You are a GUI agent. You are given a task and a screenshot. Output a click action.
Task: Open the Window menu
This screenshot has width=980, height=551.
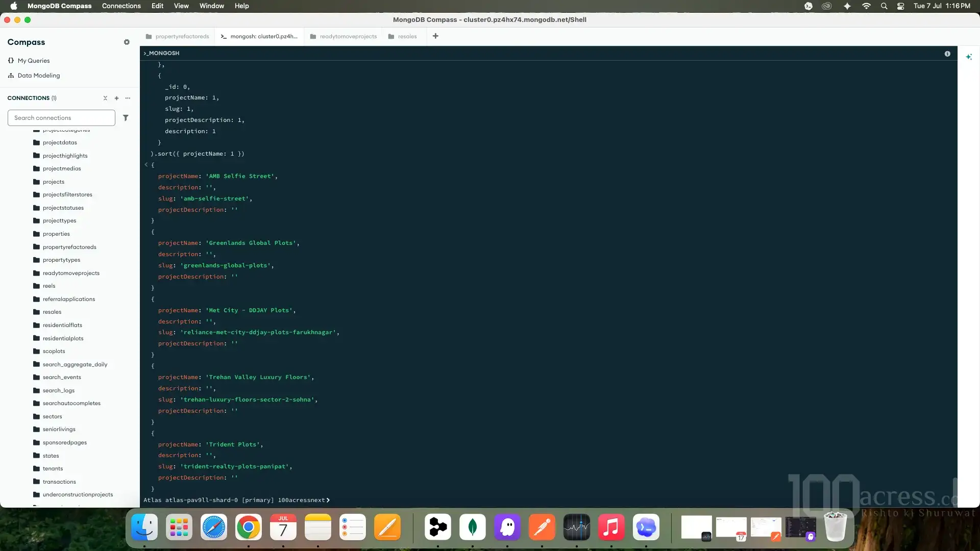click(212, 6)
